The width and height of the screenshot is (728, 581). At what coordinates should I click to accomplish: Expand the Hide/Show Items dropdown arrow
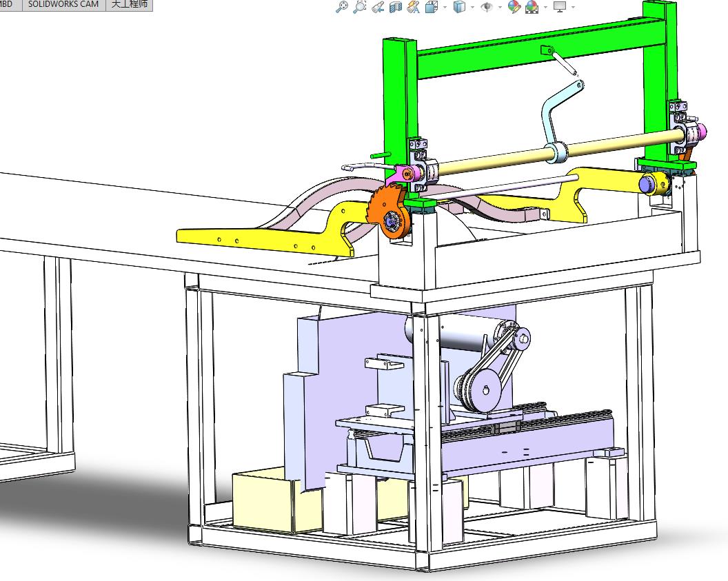coord(500,8)
